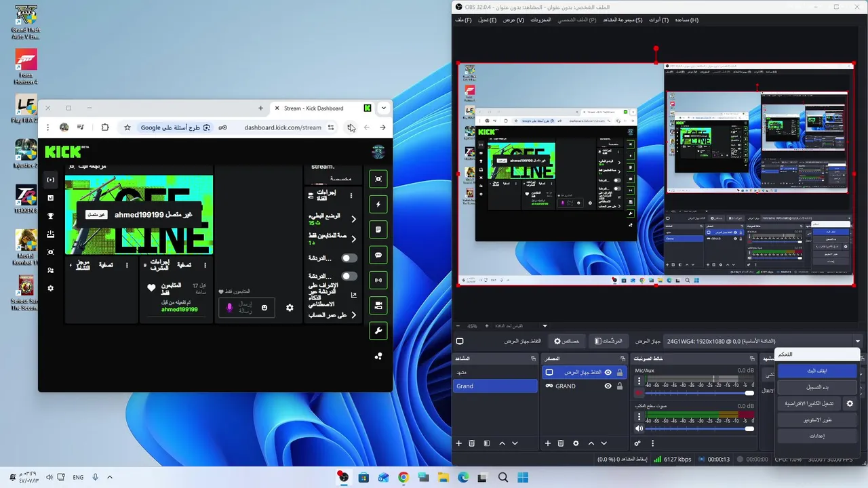Add a new scene in OBS scenes panel
Screen dimensions: 868x488
click(458, 443)
